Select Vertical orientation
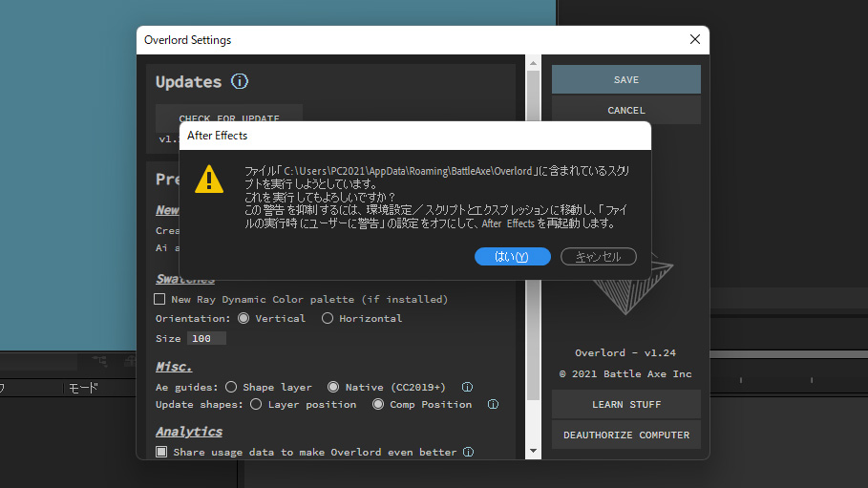This screenshot has width=868, height=488. [243, 319]
